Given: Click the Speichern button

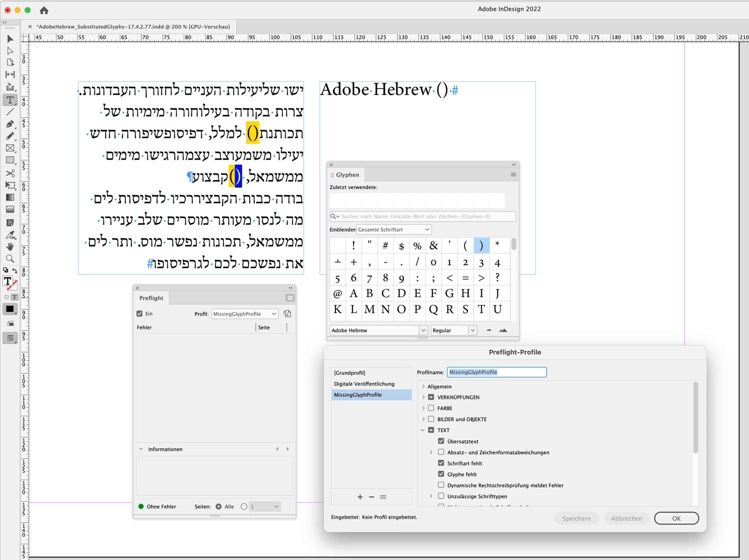Looking at the screenshot, I should [x=576, y=519].
